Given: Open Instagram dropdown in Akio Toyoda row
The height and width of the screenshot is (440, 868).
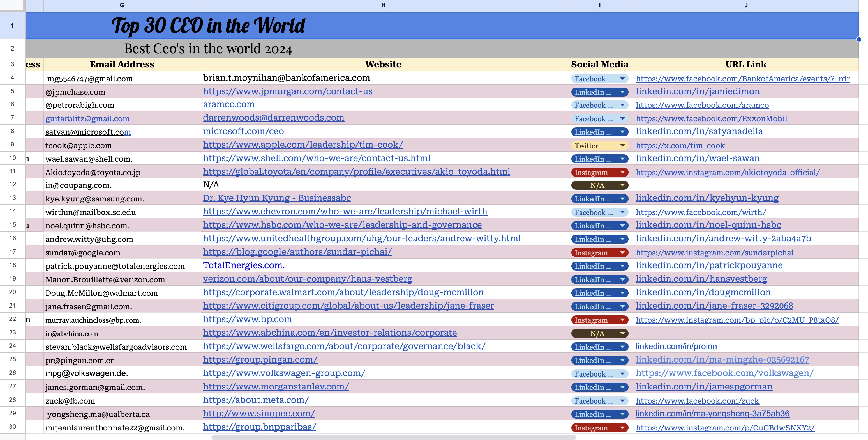Looking at the screenshot, I should (622, 172).
